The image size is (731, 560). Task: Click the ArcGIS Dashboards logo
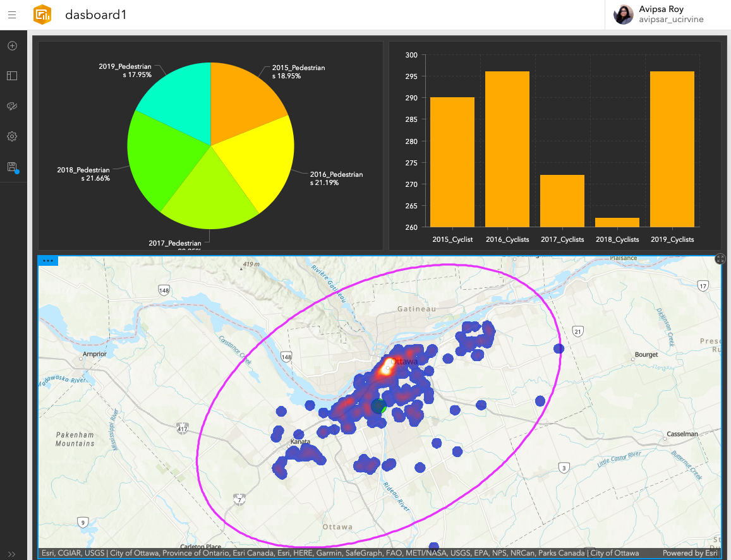pos(42,14)
